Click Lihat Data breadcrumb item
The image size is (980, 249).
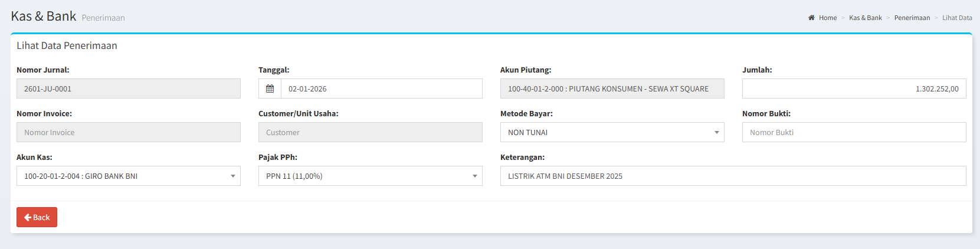click(x=957, y=18)
